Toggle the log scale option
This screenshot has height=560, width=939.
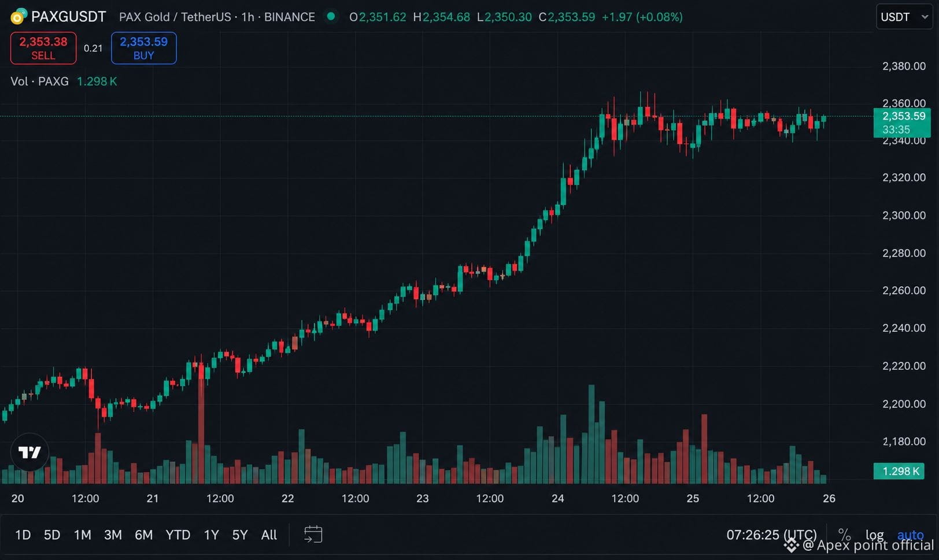874,535
